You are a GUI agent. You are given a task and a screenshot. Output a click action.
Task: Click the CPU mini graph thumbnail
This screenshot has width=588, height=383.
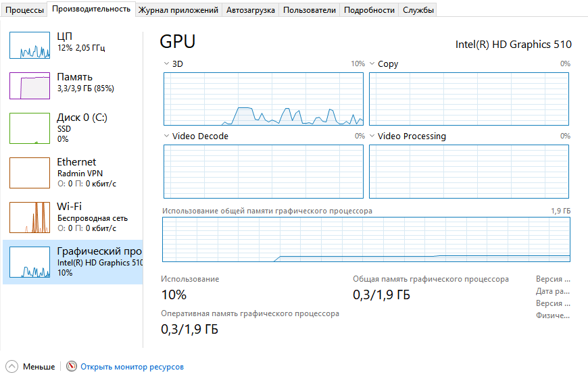point(30,45)
